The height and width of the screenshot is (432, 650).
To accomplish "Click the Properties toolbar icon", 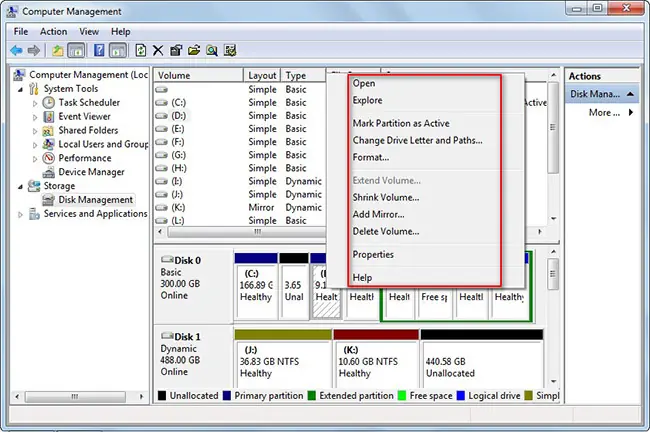I will pos(176,51).
